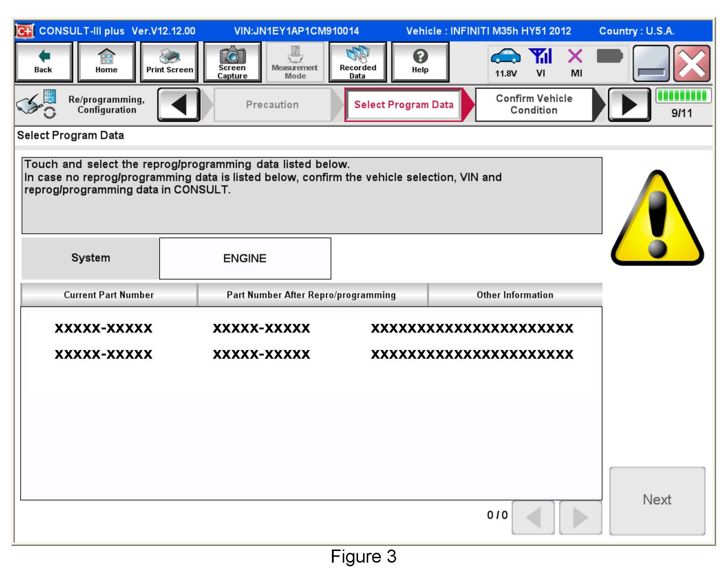Click the System label cell

pos(90,258)
